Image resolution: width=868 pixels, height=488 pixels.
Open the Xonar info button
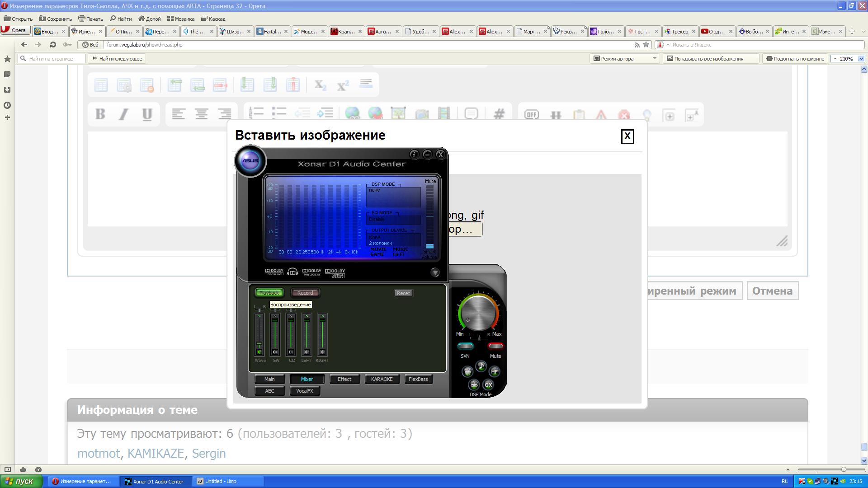pos(414,155)
